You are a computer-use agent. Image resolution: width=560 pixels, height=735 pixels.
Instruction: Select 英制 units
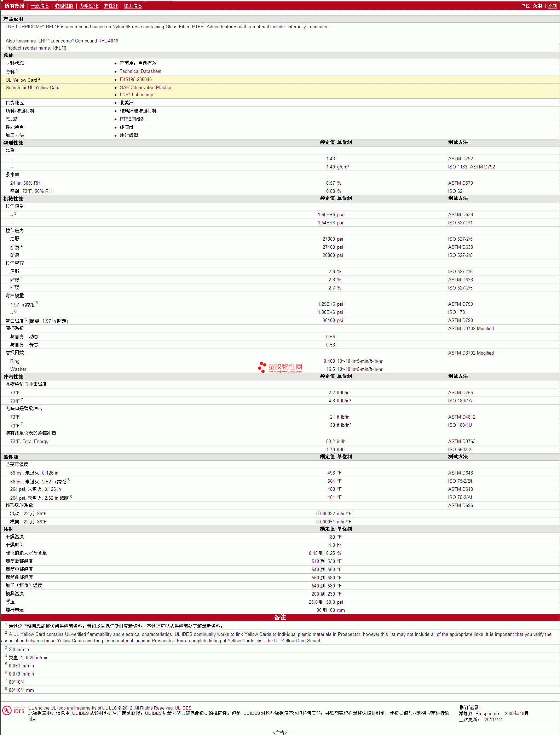(x=537, y=6)
